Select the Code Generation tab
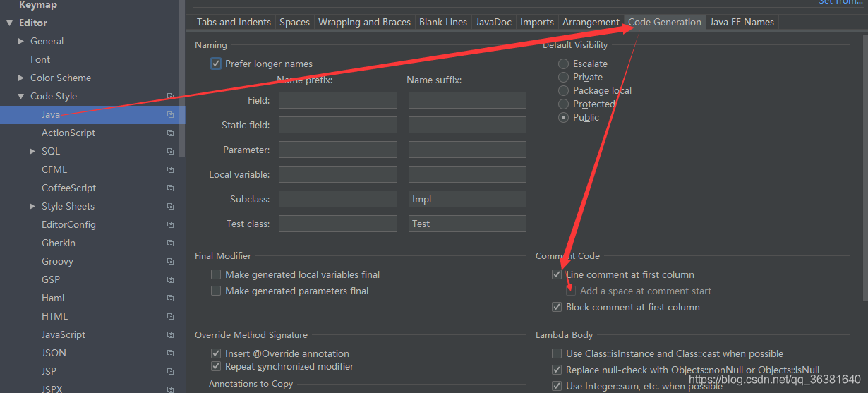The height and width of the screenshot is (393, 868). [x=665, y=22]
